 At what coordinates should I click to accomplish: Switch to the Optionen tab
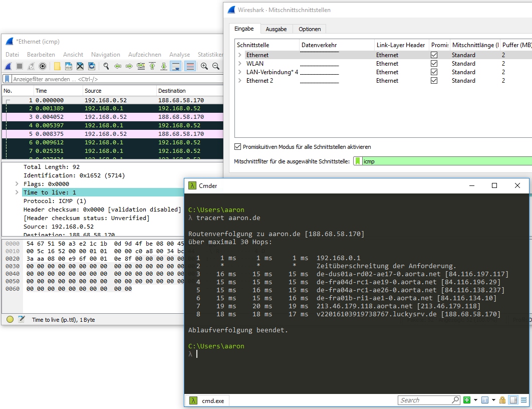310,29
